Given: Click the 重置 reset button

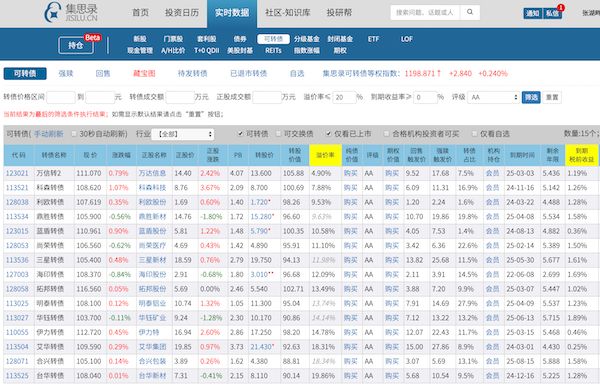Looking at the screenshot, I should click(x=552, y=97).
